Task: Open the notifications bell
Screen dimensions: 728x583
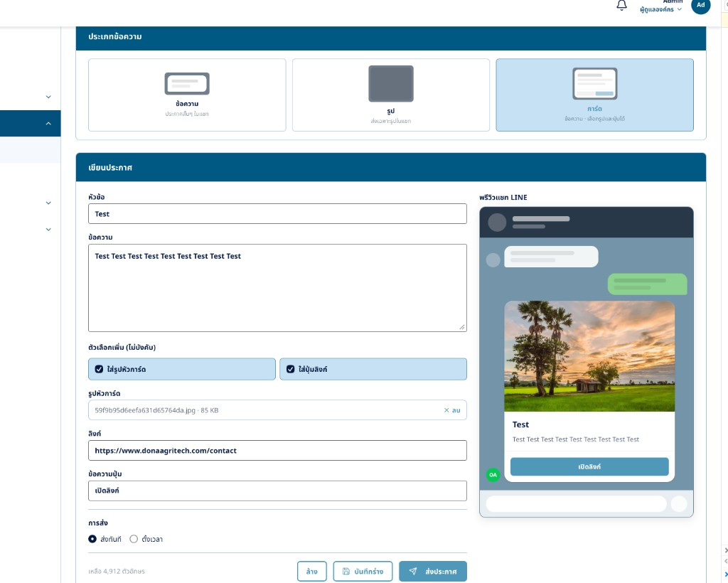Action: (x=621, y=5)
